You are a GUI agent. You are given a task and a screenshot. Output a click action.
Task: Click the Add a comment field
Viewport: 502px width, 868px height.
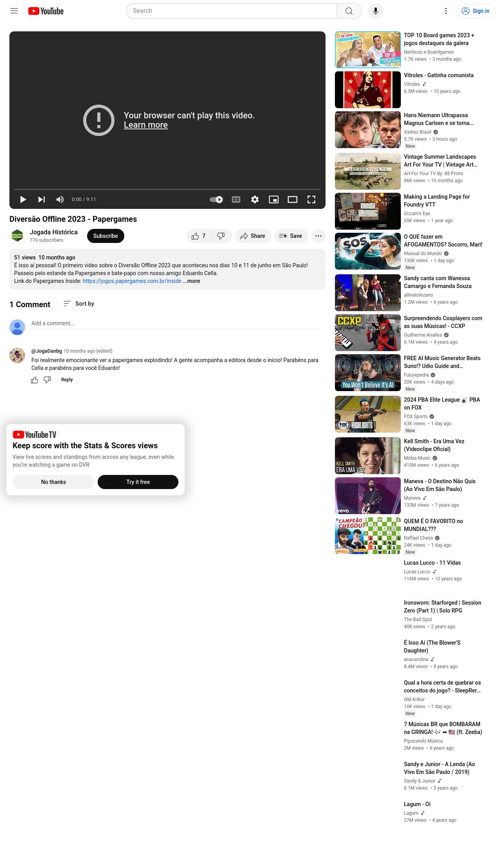pyautogui.click(x=175, y=323)
